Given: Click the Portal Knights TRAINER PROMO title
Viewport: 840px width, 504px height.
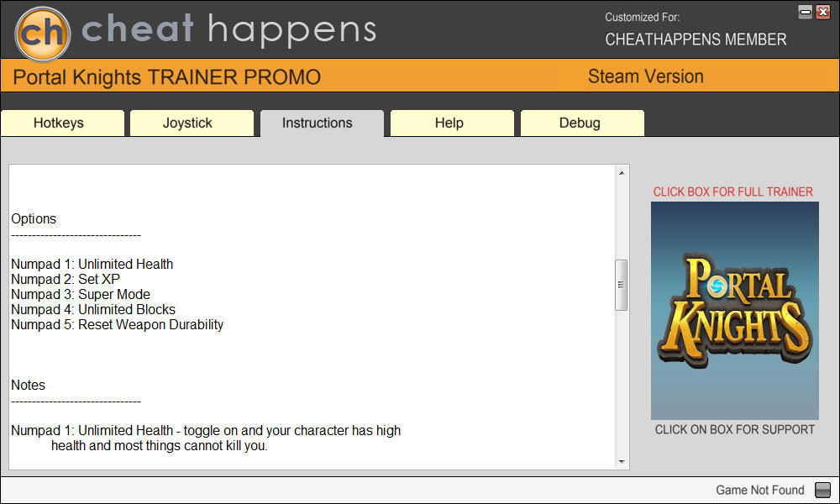Looking at the screenshot, I should click(x=166, y=77).
